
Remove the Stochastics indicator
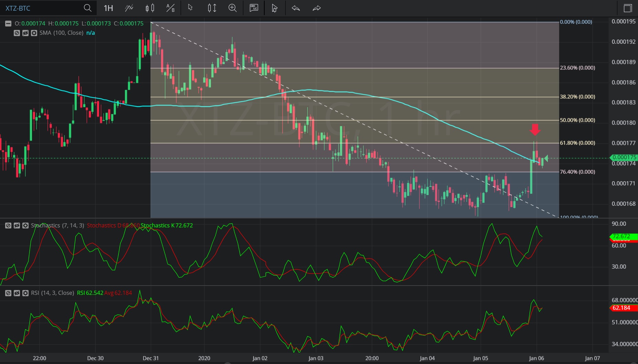coord(8,226)
